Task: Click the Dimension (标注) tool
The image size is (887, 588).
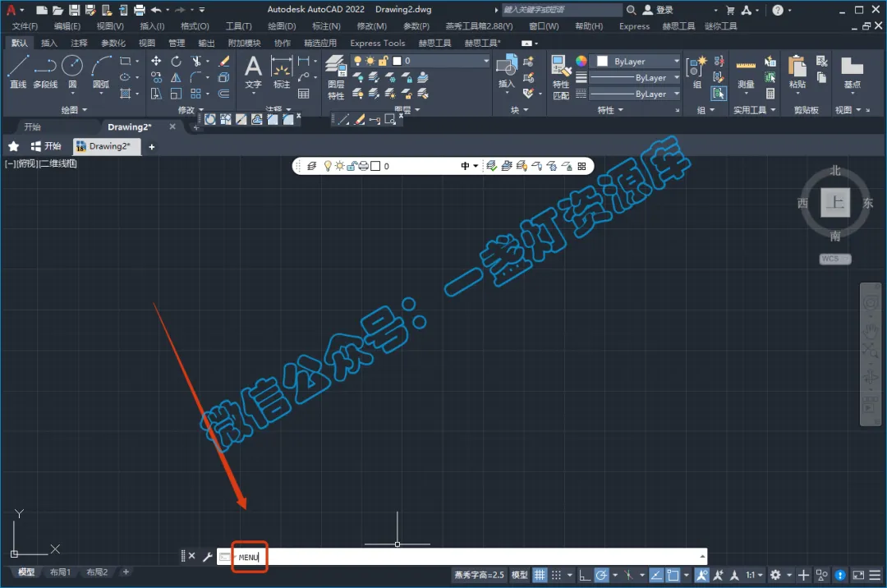Action: 281,72
